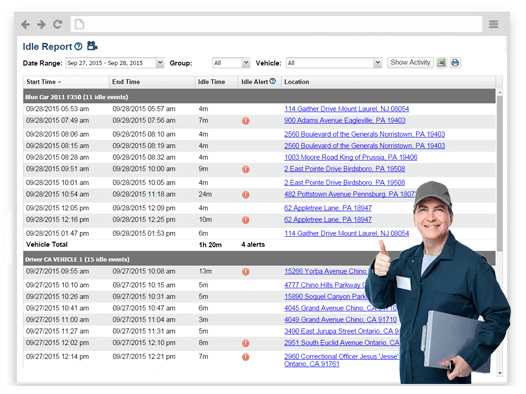This screenshot has height=394, width=526.
Task: Sort by the Start Time column
Action: tap(66, 82)
